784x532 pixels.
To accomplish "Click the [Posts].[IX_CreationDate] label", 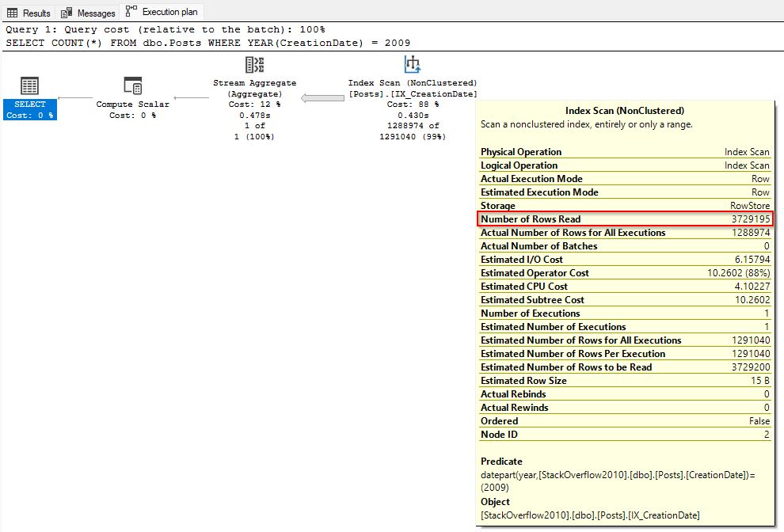I will click(x=413, y=93).
